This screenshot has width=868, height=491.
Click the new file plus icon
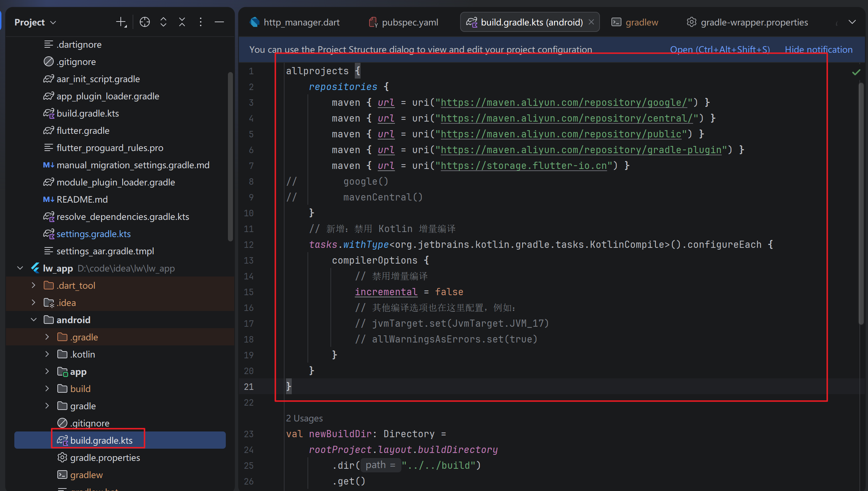(121, 22)
